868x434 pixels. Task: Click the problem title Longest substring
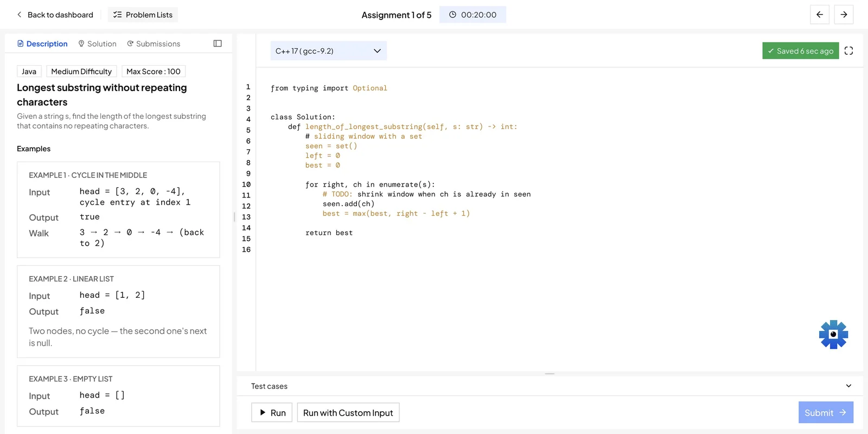point(102,95)
